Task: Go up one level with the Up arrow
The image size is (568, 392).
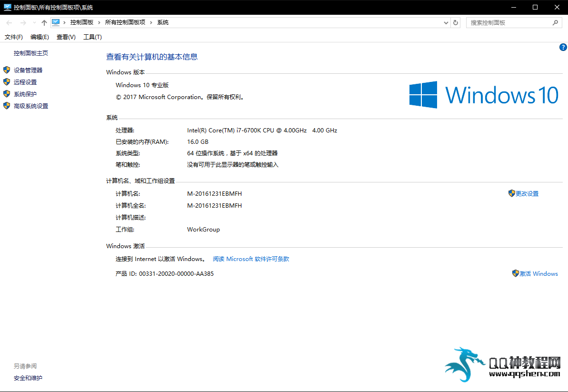Action: [44, 23]
